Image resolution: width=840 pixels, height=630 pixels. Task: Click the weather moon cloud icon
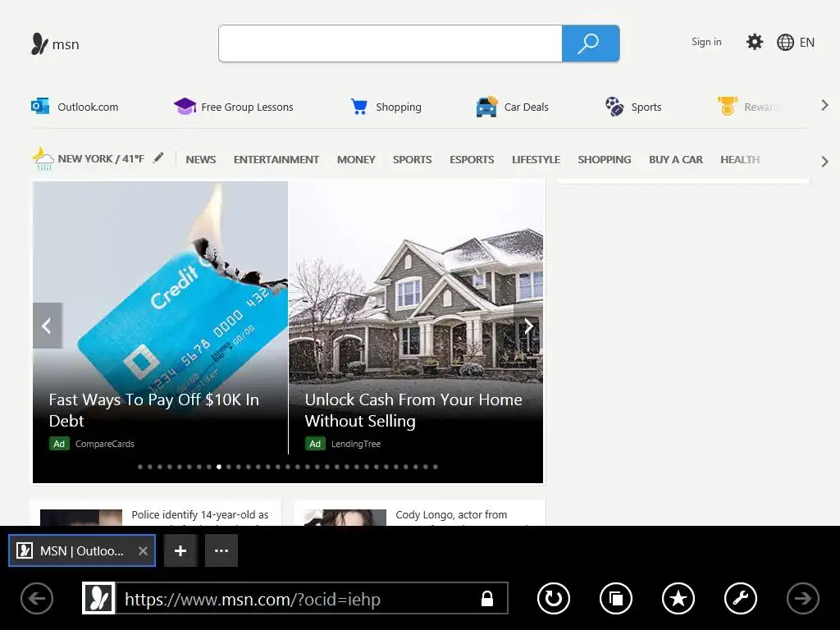click(x=43, y=159)
